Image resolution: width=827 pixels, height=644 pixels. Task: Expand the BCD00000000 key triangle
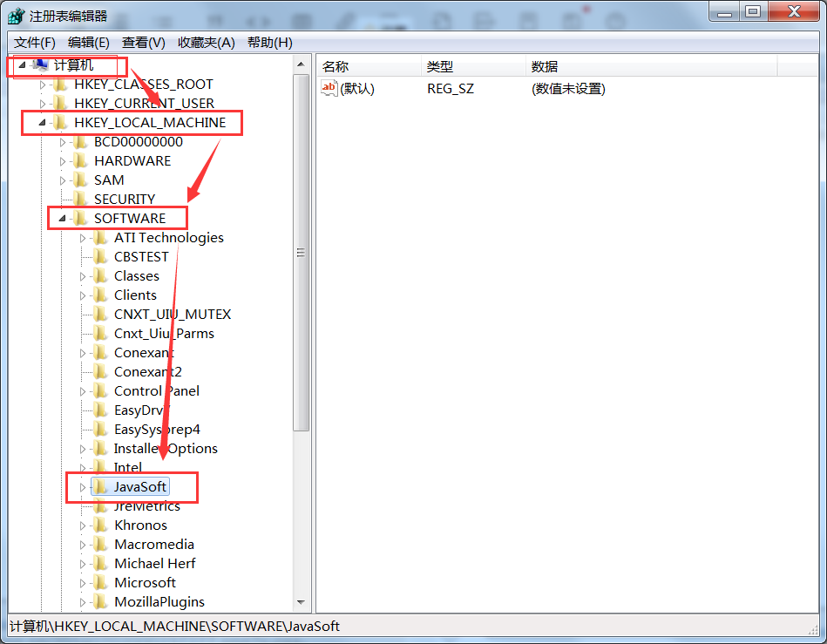(x=63, y=142)
